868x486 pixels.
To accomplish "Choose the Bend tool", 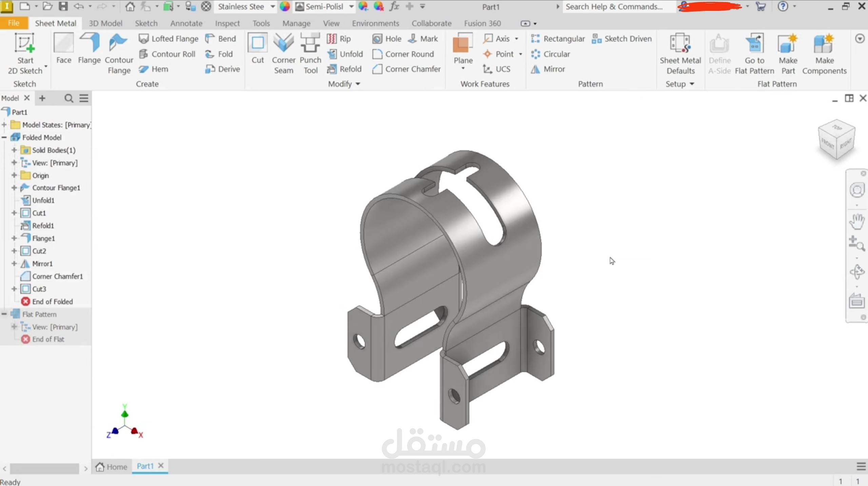I will tap(220, 39).
